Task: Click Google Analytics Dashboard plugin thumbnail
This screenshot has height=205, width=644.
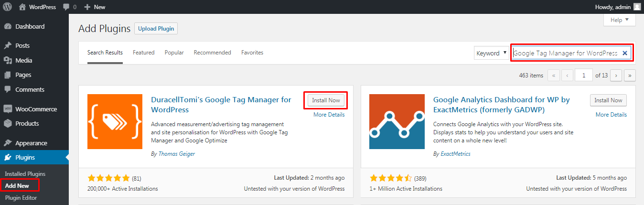Action: tap(397, 121)
